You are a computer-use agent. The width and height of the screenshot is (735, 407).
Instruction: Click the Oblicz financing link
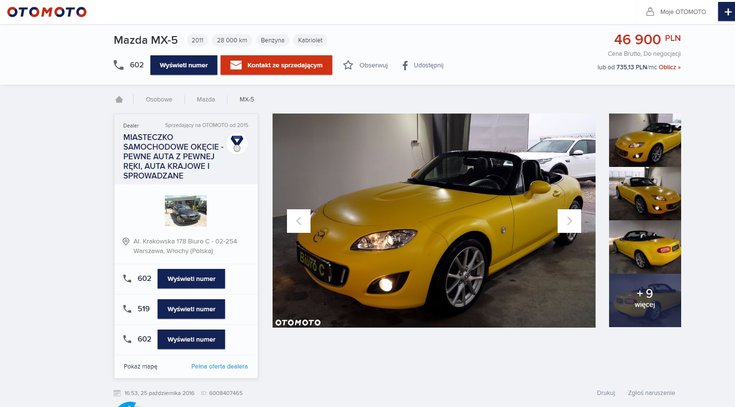[x=669, y=67]
